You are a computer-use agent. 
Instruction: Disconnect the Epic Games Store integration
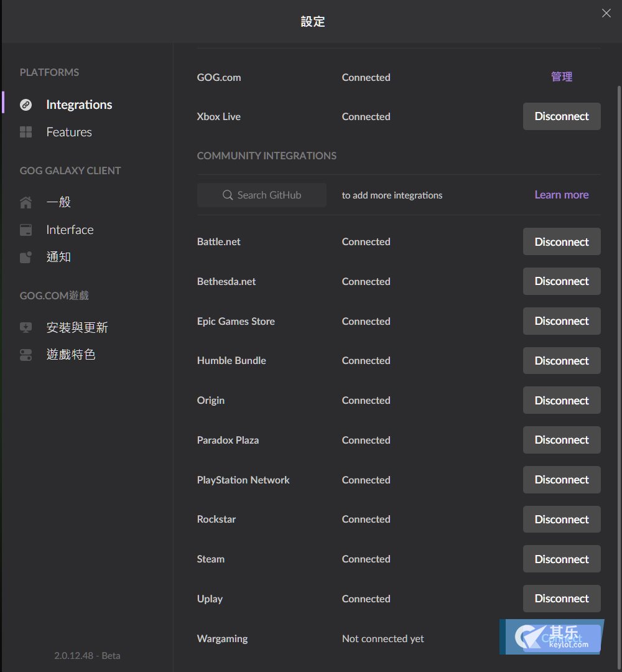pos(562,321)
